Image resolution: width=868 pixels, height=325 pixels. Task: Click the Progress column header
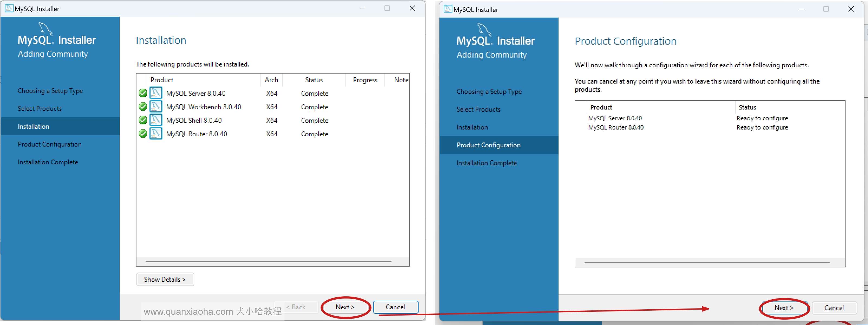click(x=365, y=80)
